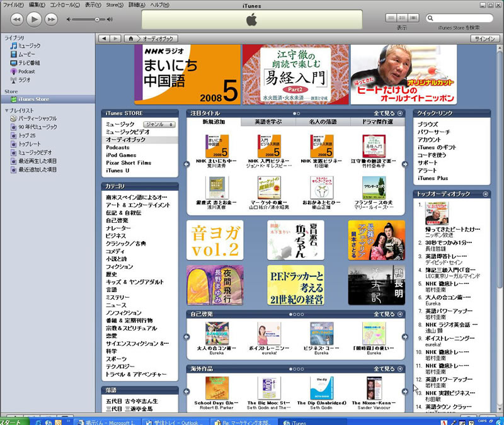The image size is (504, 425).
Task: Select the ビジネス category
Action: click(116, 235)
